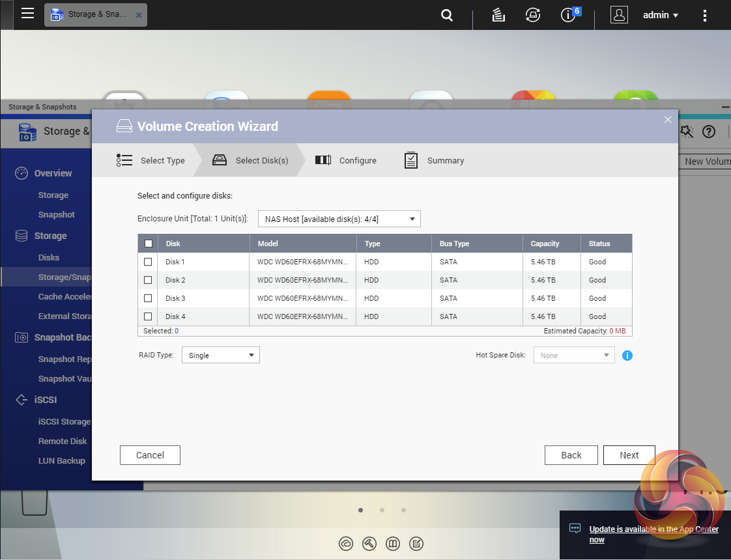The image size is (731, 560).
Task: Open the help question mark icon
Action: [709, 132]
